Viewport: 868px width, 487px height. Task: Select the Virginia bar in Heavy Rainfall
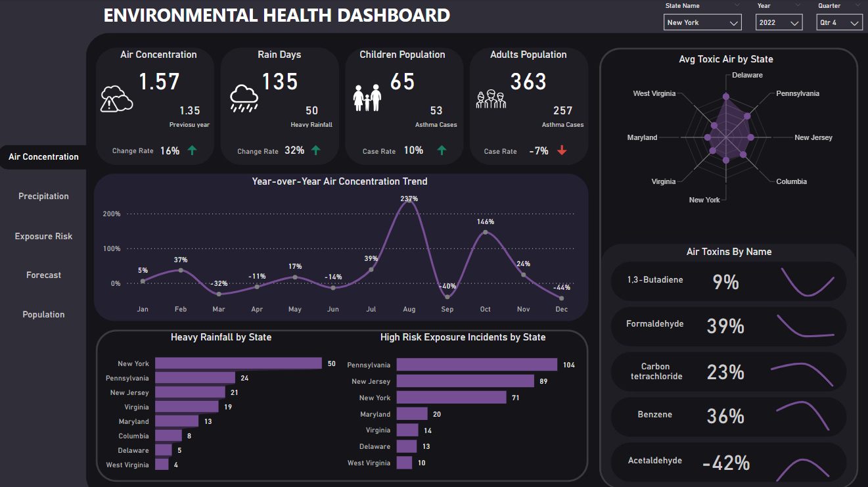pos(187,407)
